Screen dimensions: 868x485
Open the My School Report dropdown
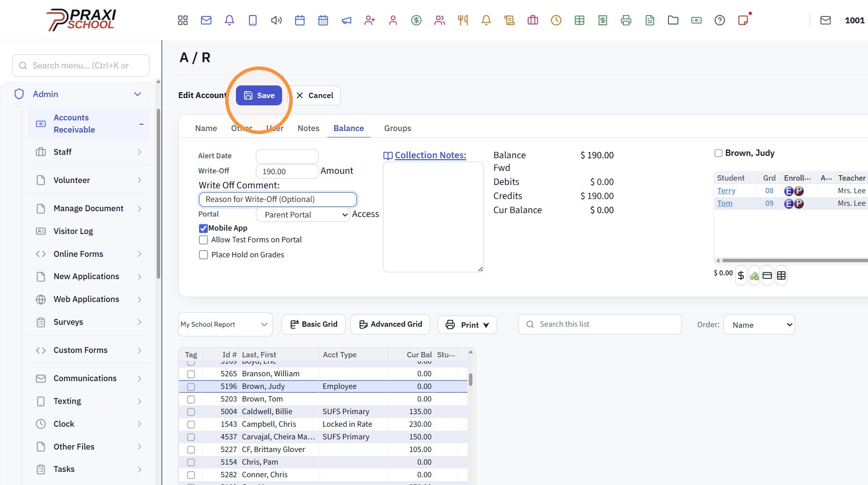225,324
